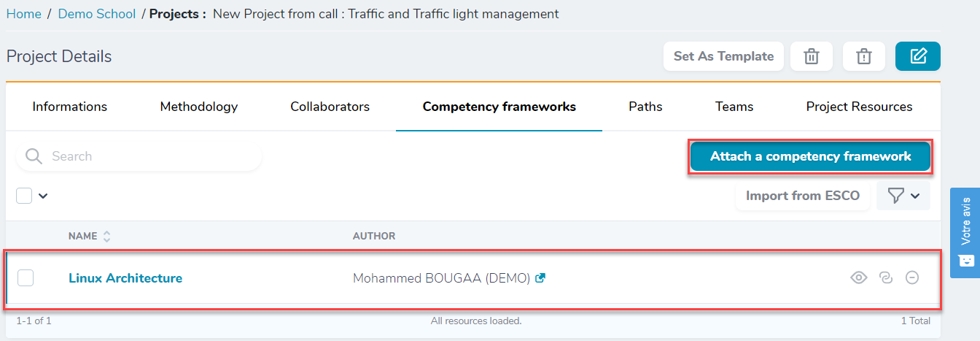Click the trash can delete icon
The image size is (980, 341).
pyautogui.click(x=812, y=56)
